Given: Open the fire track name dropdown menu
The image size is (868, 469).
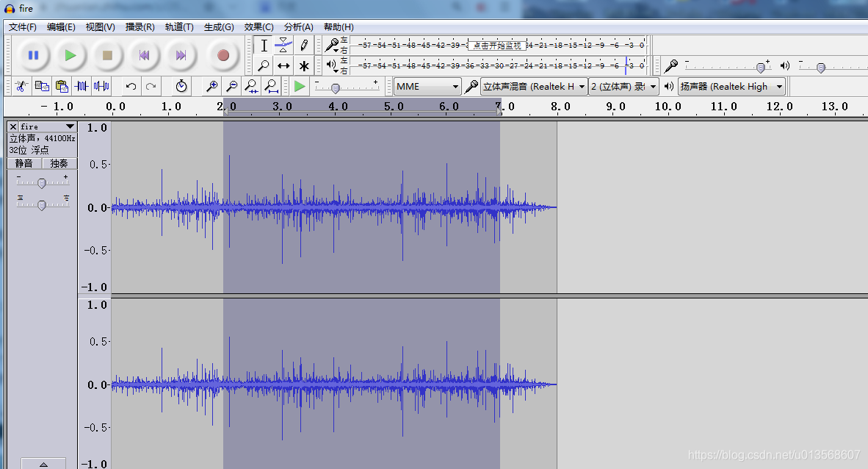Looking at the screenshot, I should coord(48,127).
